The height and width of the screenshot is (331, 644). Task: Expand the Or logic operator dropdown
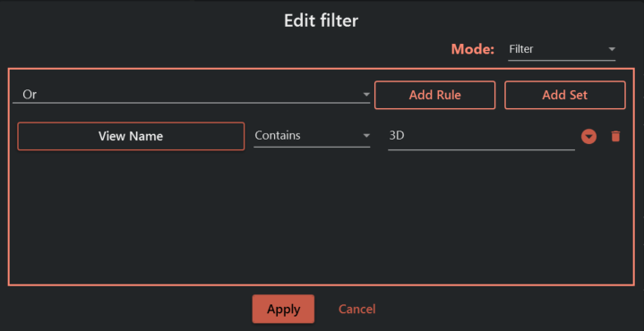click(x=192, y=95)
